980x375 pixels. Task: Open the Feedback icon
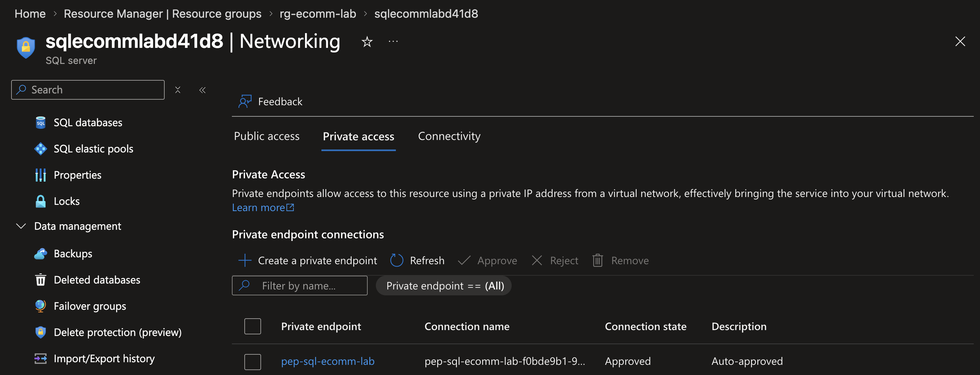(x=245, y=102)
